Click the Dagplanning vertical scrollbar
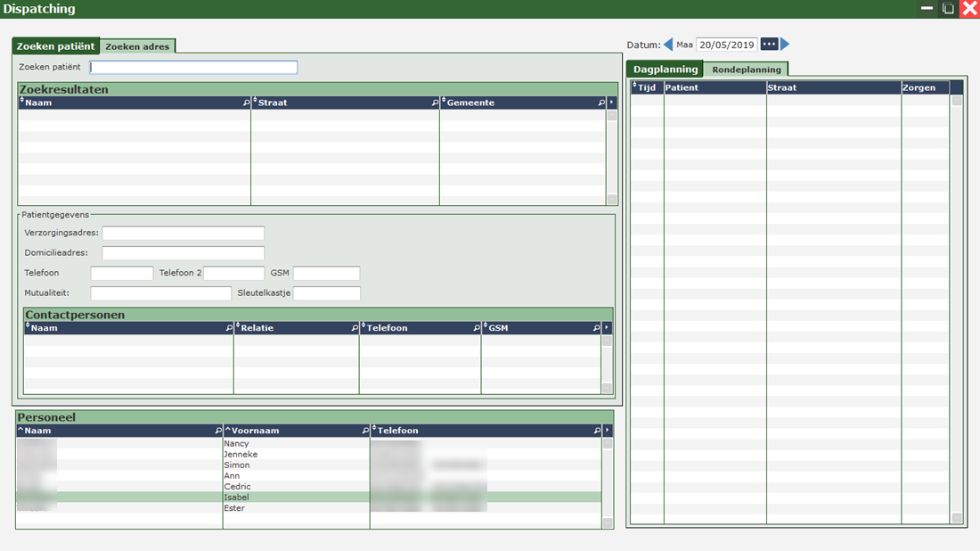Screen dimensions: 980x551 [957, 303]
